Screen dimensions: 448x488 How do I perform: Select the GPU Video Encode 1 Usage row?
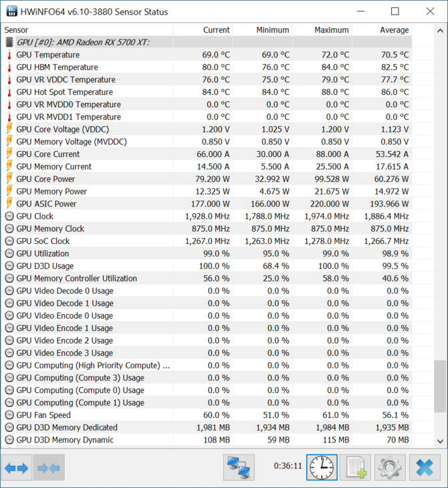(208, 328)
